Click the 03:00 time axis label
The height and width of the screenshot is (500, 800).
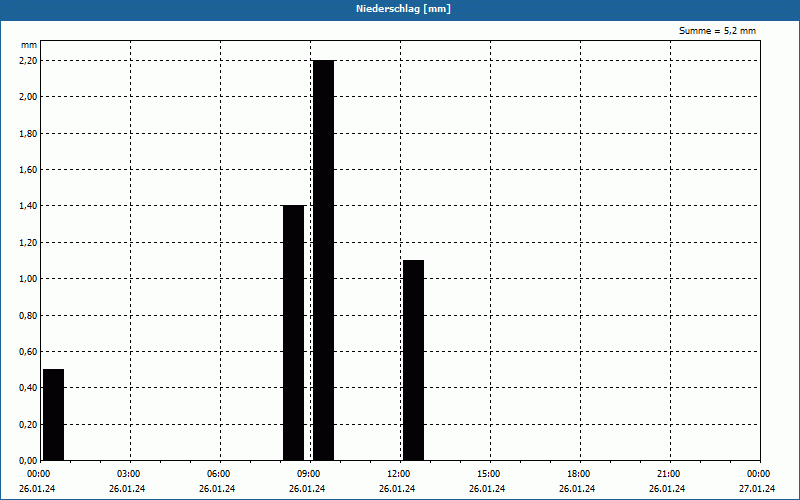pos(130,474)
